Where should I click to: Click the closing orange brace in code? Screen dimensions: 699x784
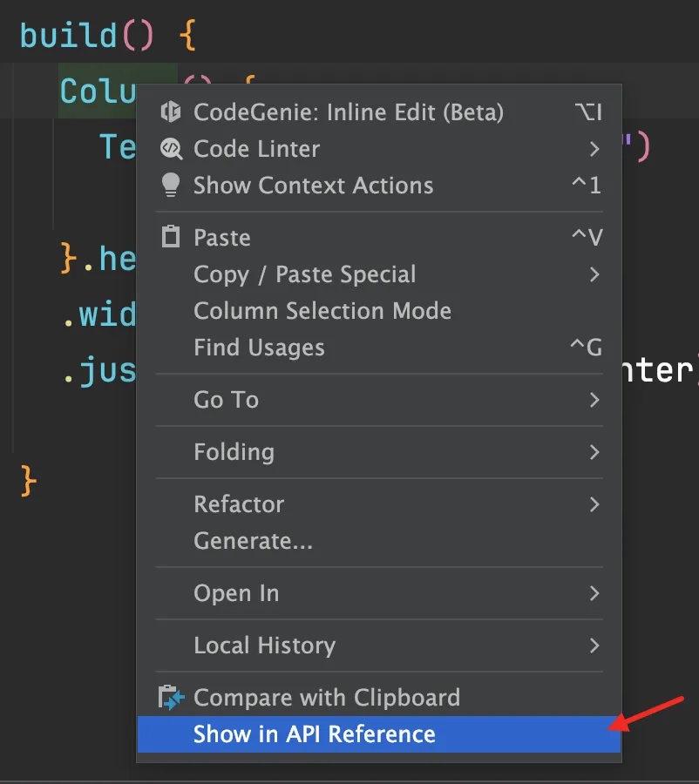click(x=29, y=481)
